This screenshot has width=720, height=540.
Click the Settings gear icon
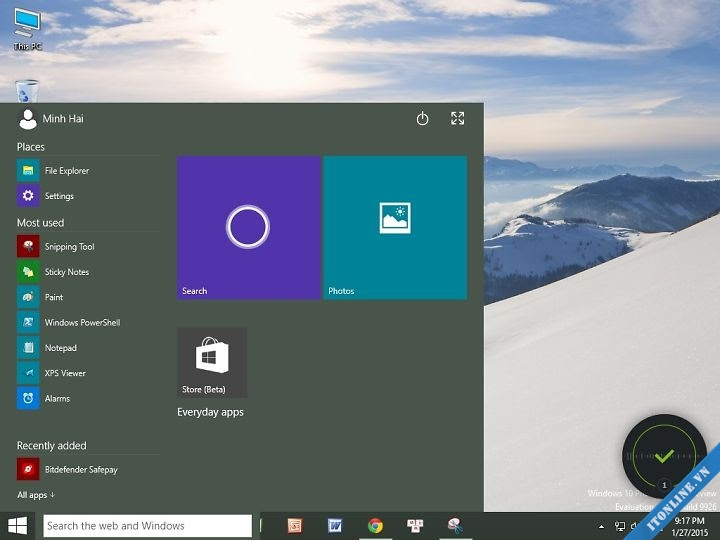28,196
